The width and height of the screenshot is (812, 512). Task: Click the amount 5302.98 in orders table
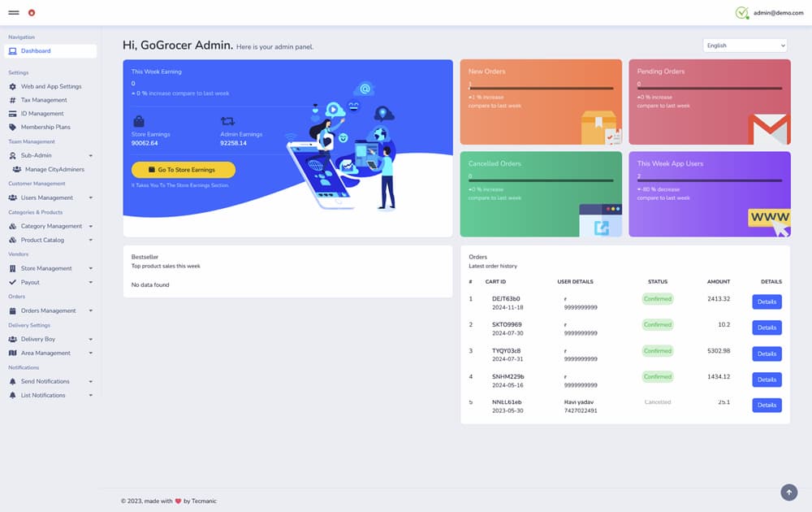(x=719, y=351)
